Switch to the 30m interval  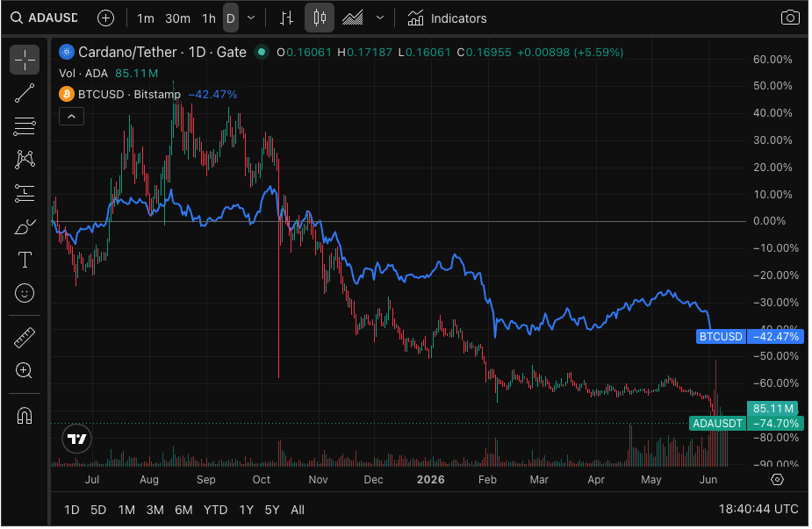tap(177, 18)
